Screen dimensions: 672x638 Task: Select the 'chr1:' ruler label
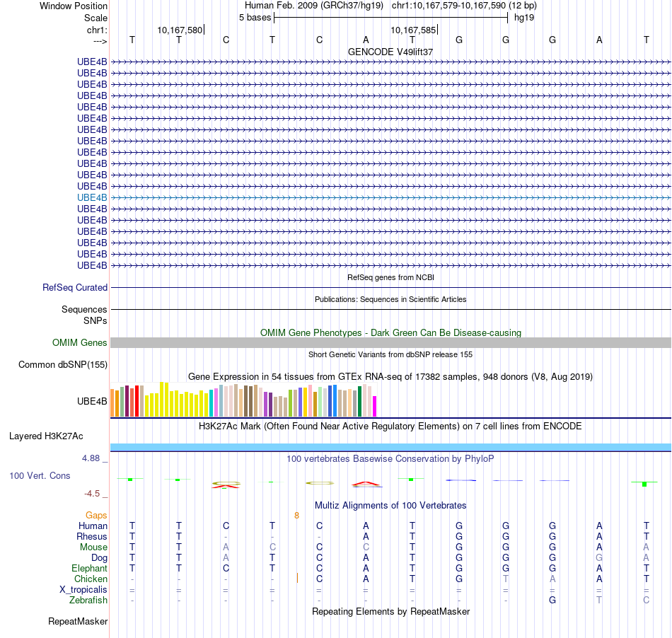[97, 30]
